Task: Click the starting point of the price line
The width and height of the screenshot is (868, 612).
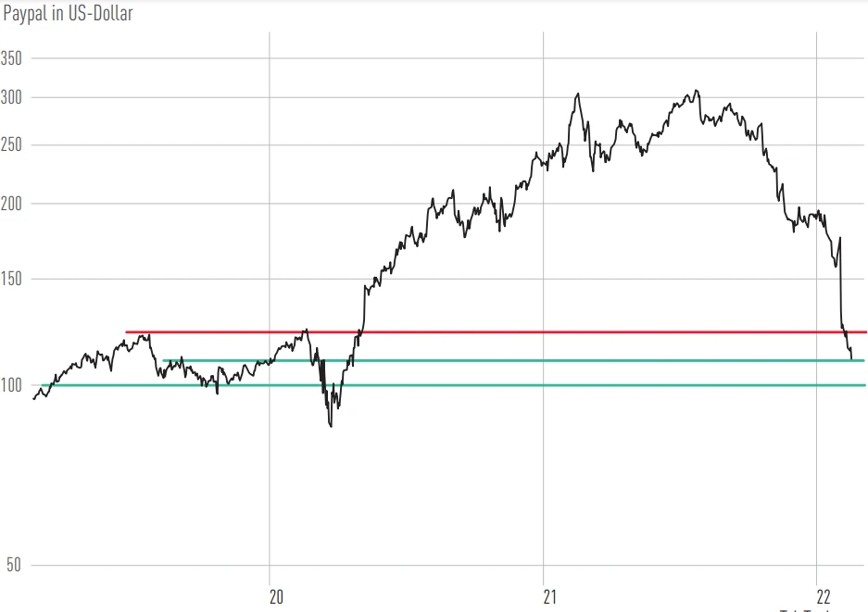Action: (x=33, y=398)
